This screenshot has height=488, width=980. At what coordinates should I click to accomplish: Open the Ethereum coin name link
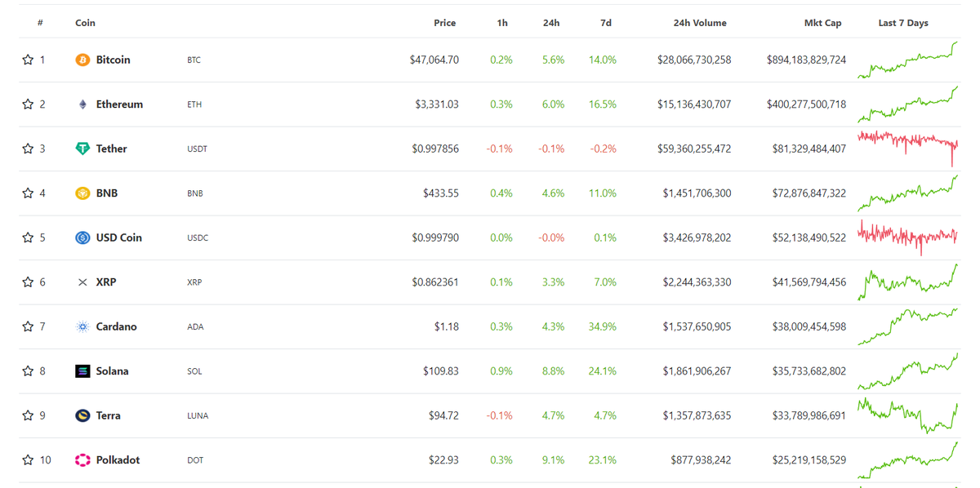(x=119, y=104)
